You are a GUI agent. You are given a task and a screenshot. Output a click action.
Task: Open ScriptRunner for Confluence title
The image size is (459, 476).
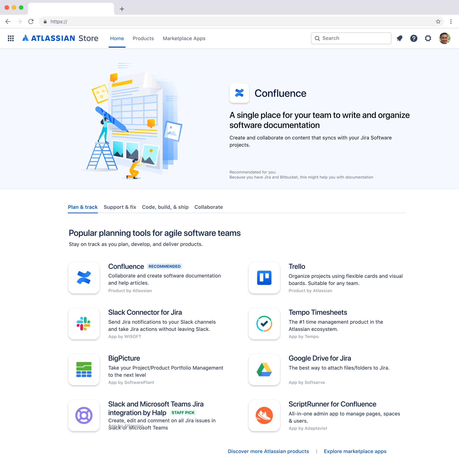coord(332,404)
